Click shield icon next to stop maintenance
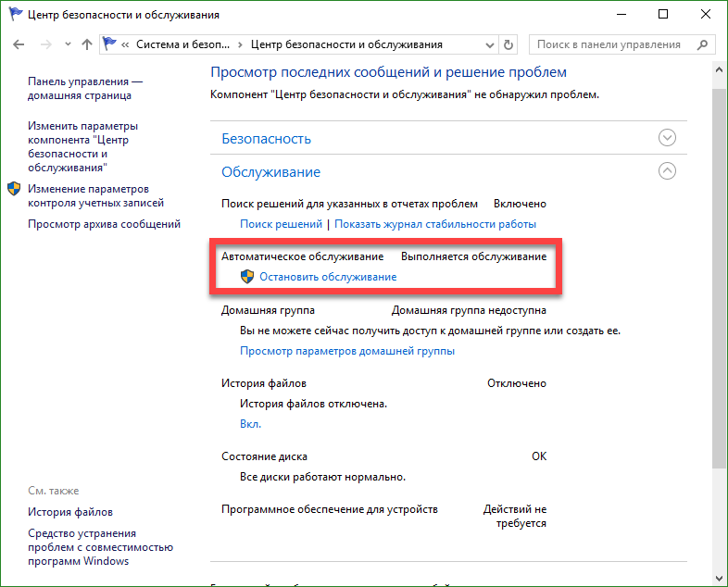This screenshot has width=728, height=587. coord(247,277)
